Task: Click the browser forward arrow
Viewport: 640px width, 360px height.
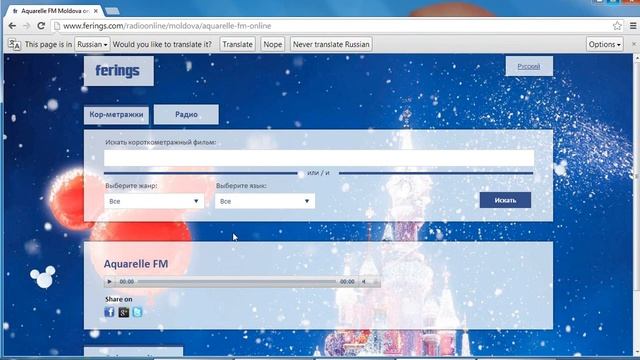Action: pos(27,26)
